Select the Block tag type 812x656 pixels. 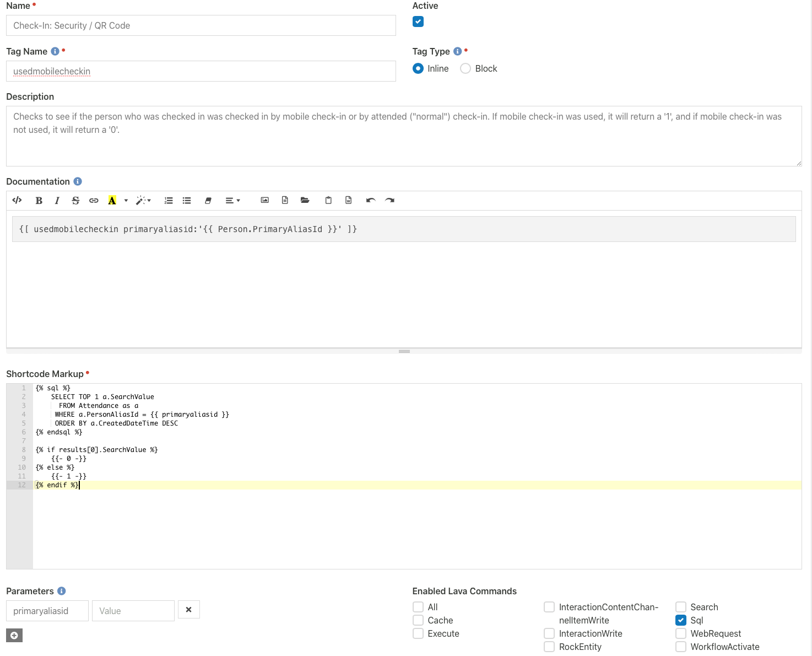(465, 68)
